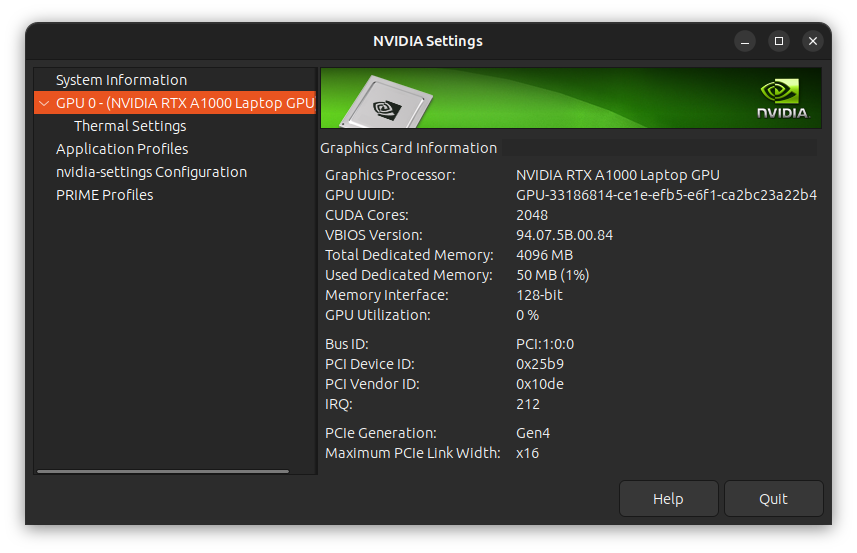Minimize the NVIDIA Settings window

point(744,42)
